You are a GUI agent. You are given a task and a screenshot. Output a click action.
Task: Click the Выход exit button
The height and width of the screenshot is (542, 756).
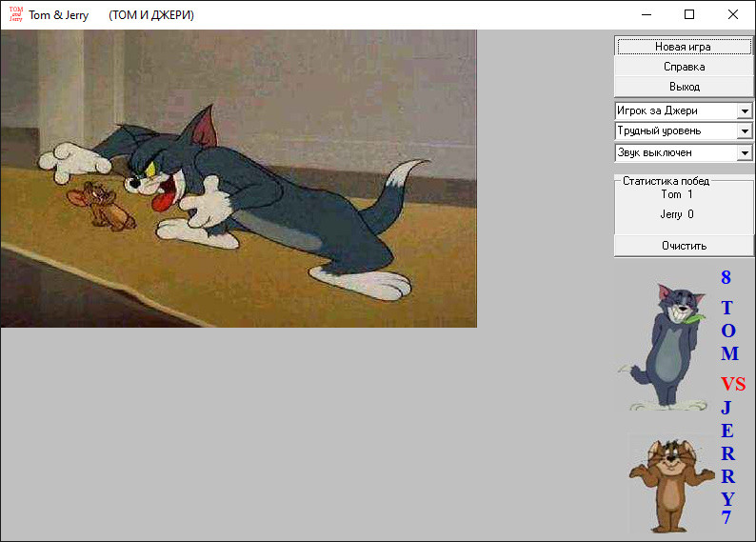tap(684, 87)
